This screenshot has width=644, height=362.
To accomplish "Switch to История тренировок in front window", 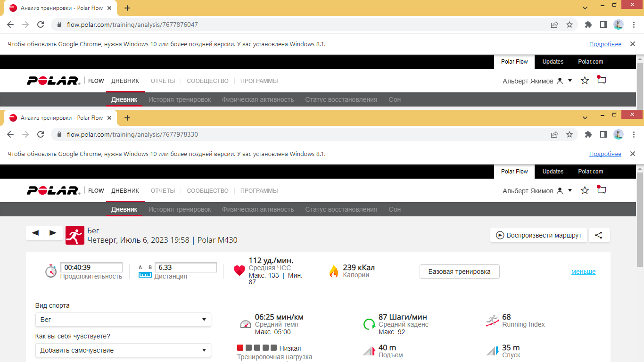I will [x=180, y=209].
